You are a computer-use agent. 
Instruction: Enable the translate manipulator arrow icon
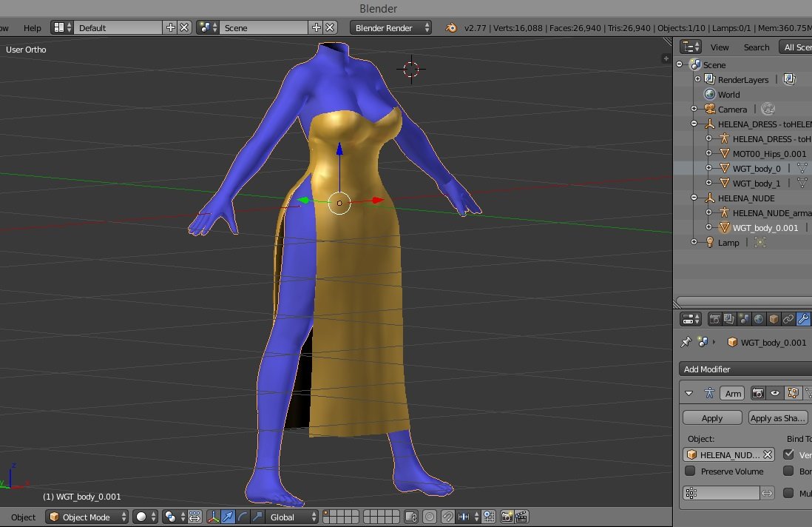point(228,517)
